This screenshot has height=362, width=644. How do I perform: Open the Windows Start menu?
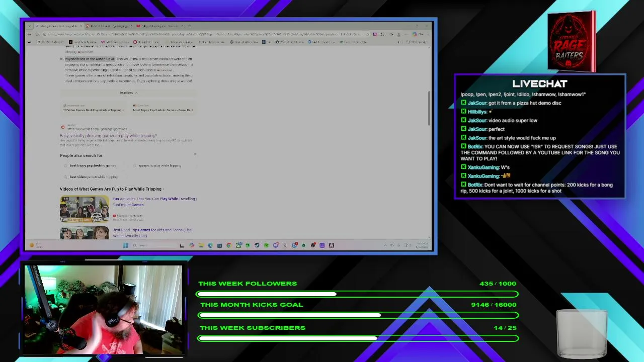(x=126, y=245)
